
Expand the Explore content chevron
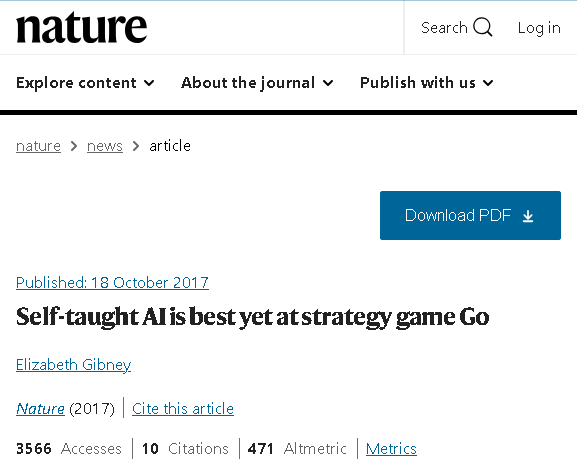pos(149,83)
